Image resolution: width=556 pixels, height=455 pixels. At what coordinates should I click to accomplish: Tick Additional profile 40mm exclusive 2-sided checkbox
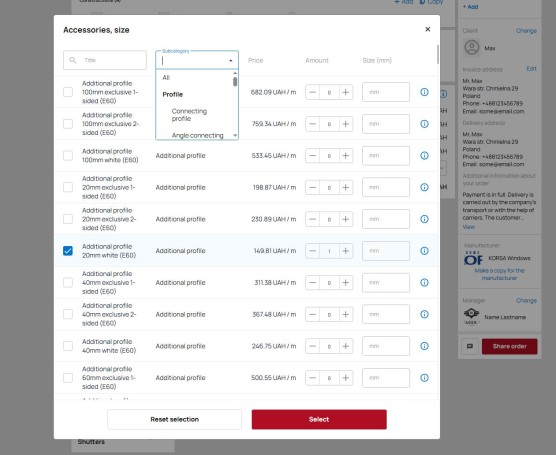pos(68,314)
